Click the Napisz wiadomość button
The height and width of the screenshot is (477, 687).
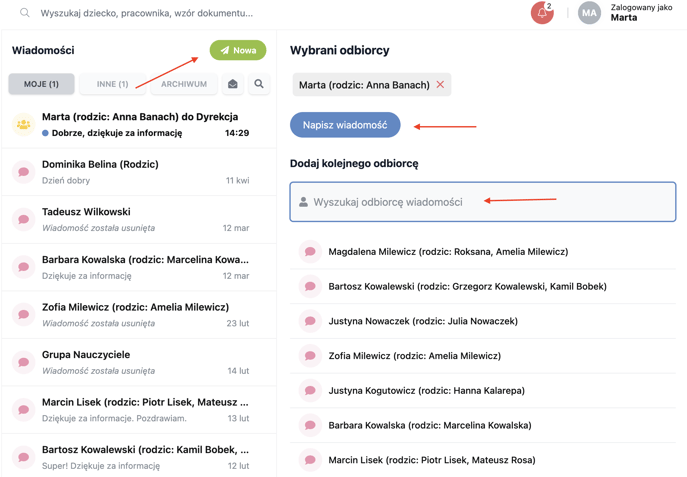345,125
